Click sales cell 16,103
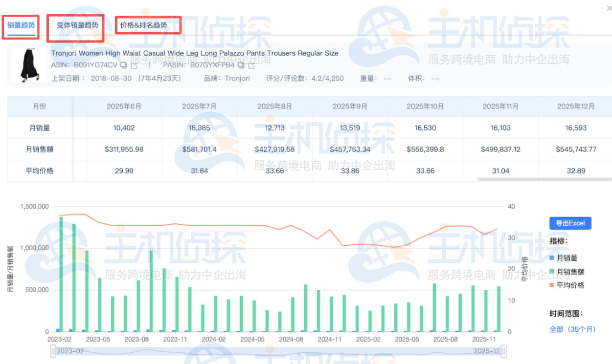 click(501, 128)
